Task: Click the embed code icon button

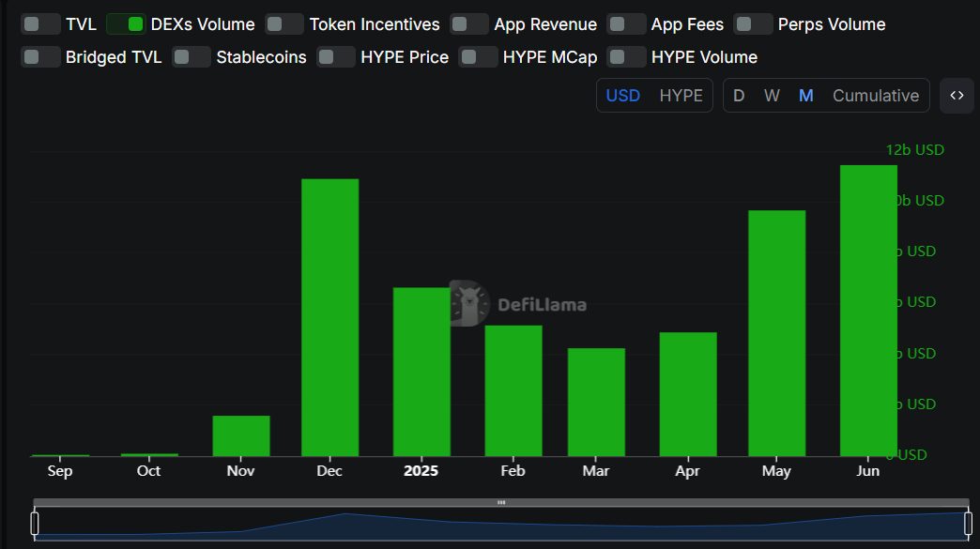Action: tap(957, 96)
